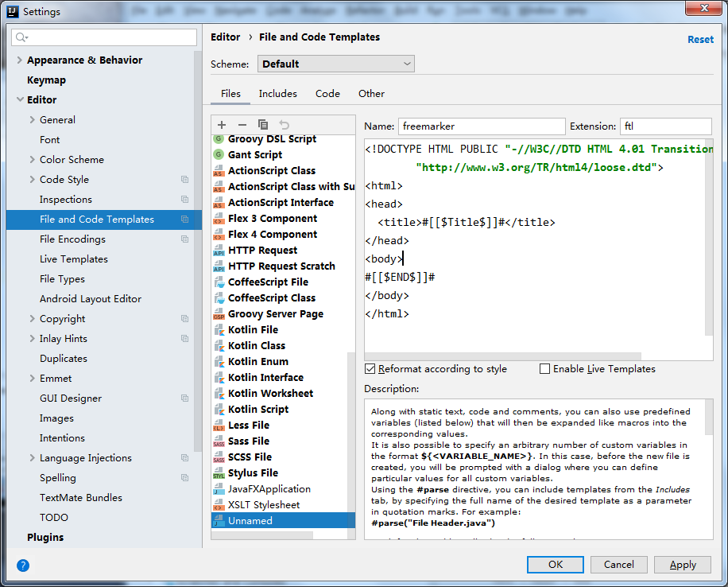Viewport: 728px width, 587px height.
Task: Select the Unnamed template
Action: pyautogui.click(x=283, y=520)
